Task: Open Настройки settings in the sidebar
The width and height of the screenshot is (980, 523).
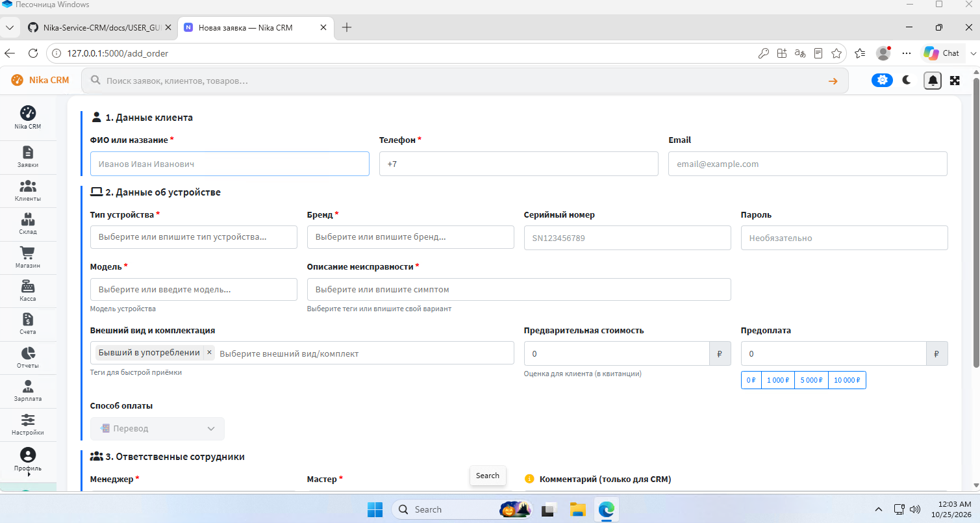Action: click(28, 424)
